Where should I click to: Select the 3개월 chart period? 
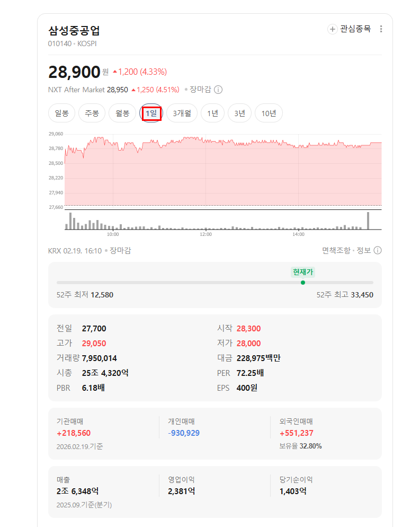182,113
